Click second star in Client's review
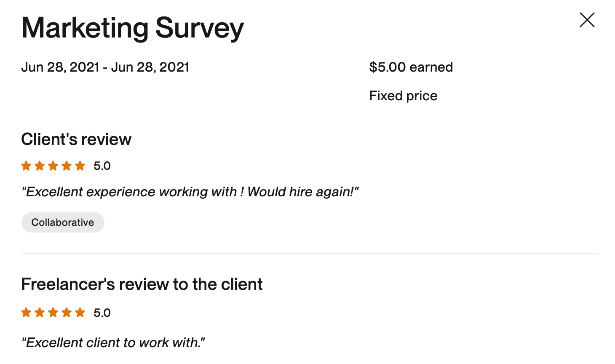The width and height of the screenshot is (615, 364). [40, 166]
